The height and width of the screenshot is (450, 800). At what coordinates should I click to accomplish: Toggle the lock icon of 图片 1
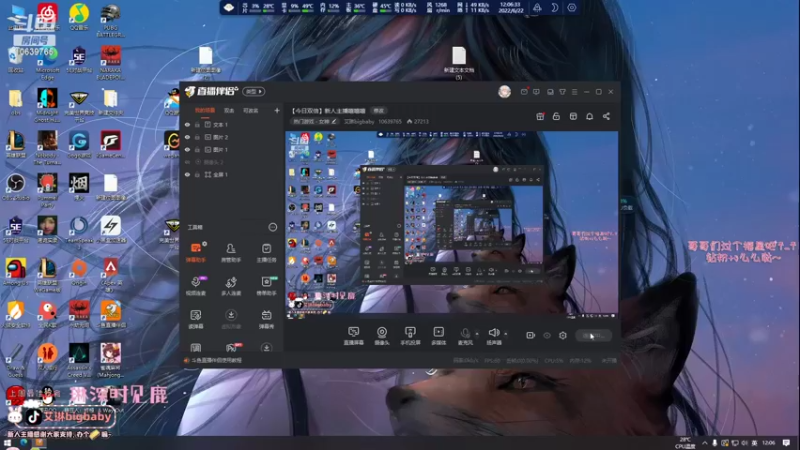[x=197, y=149]
